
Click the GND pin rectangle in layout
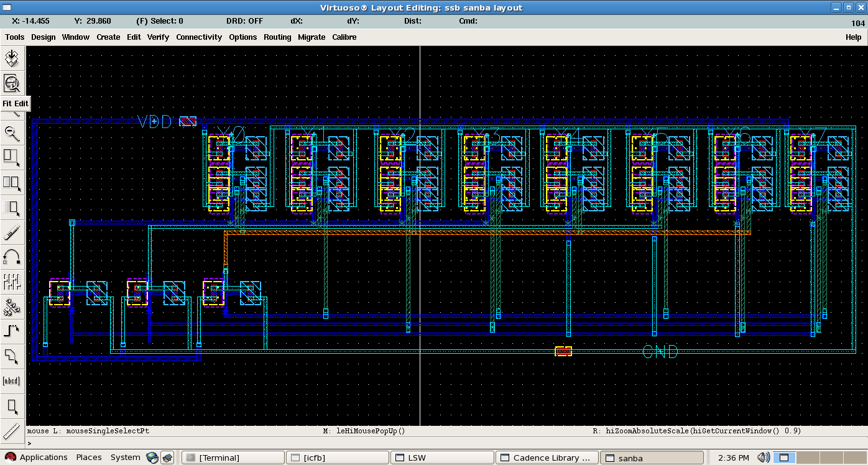click(x=563, y=352)
